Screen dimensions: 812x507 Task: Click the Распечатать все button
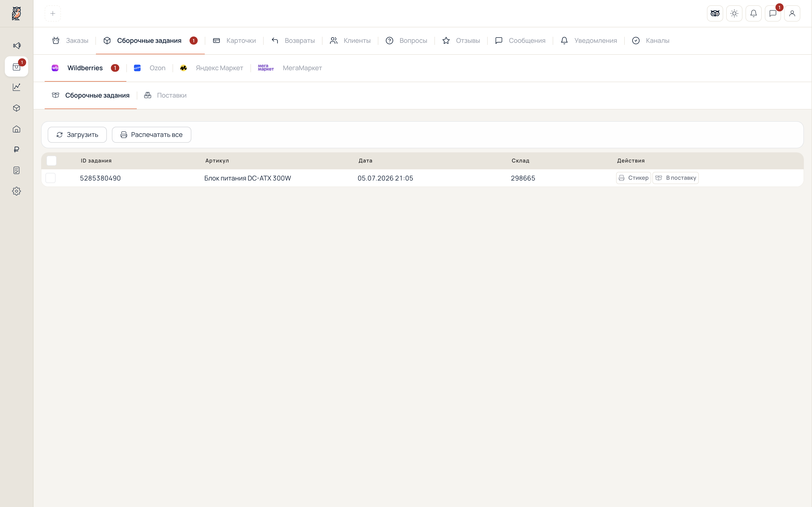click(152, 135)
